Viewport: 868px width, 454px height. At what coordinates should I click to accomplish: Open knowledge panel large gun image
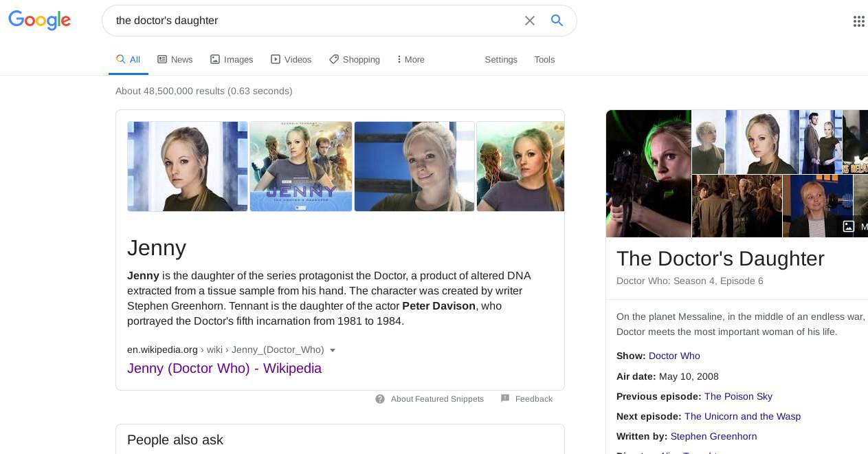tap(649, 173)
